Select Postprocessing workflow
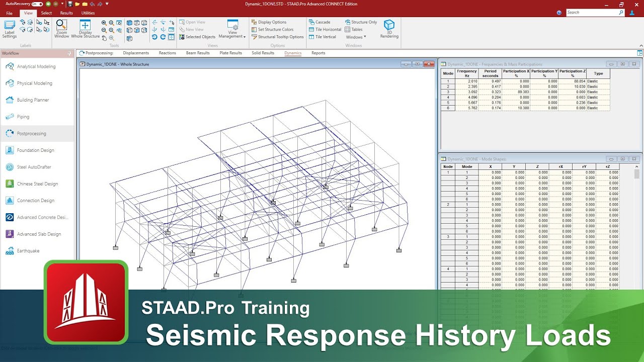Image resolution: width=644 pixels, height=362 pixels. pos(37,134)
